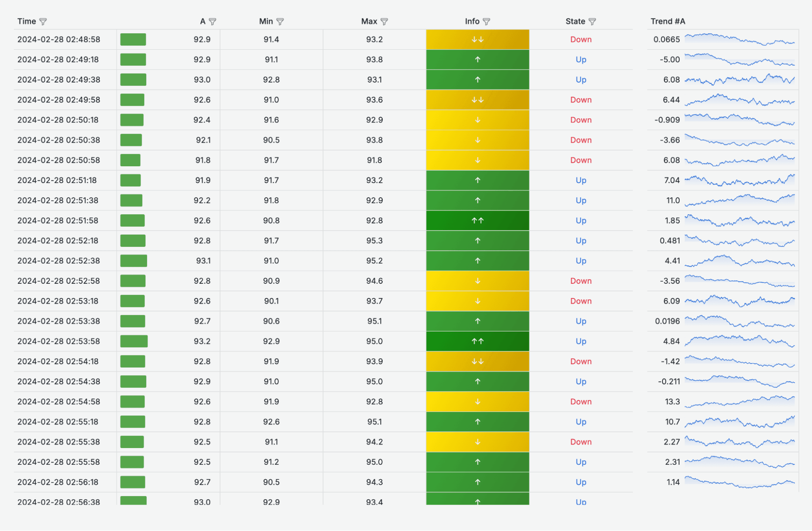Click the green progress bar at 02:49:38

[133, 80]
